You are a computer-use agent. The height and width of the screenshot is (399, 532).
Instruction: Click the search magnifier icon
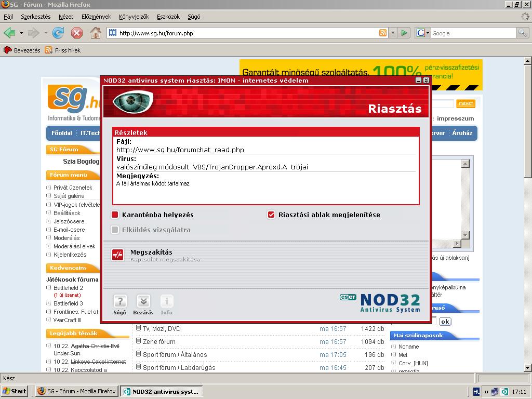pyautogui.click(x=522, y=33)
